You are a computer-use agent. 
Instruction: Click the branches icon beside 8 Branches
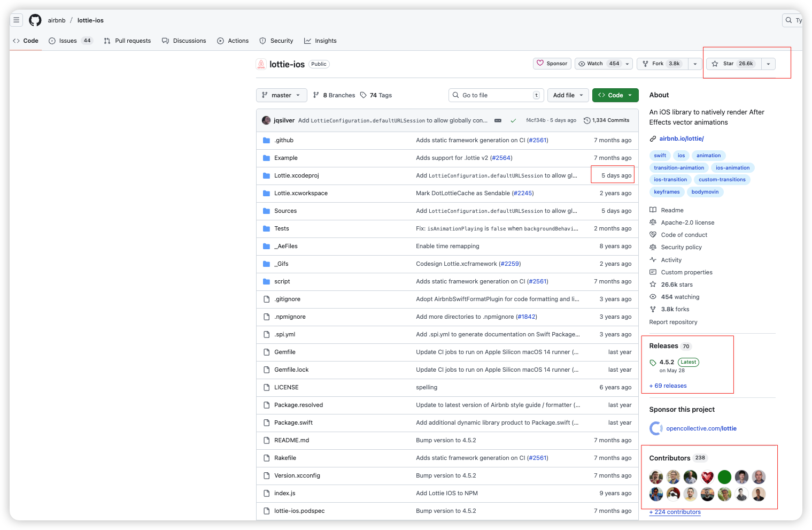(316, 95)
